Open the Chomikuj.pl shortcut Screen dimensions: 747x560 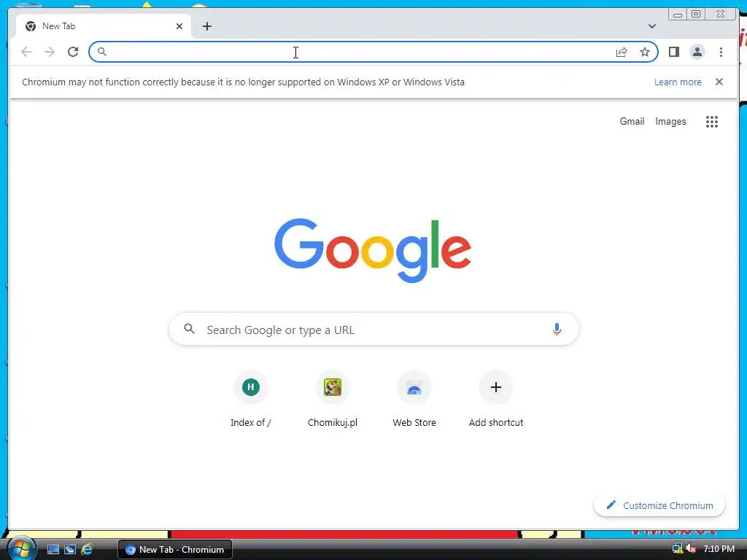333,400
